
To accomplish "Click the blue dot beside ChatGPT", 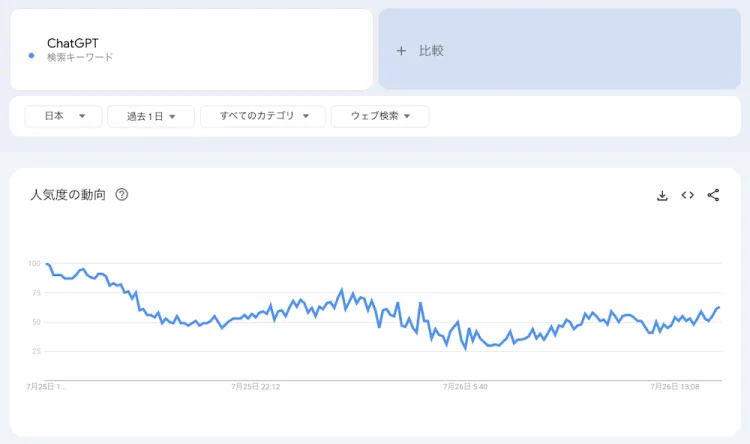I will [31, 56].
